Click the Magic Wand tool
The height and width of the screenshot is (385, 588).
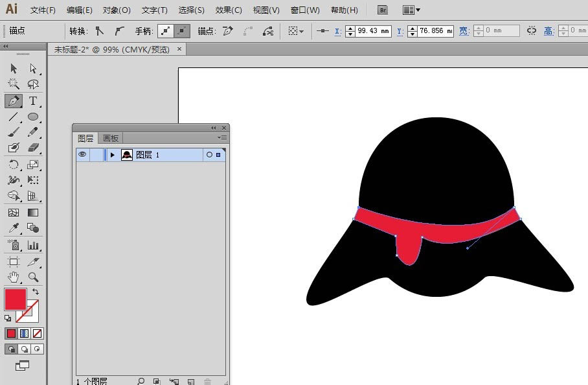coord(13,84)
